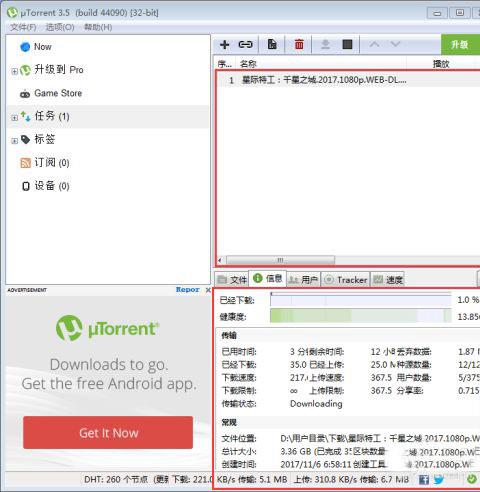This screenshot has width=480, height=492.
Task: Maximize the µTorrent window
Action: click(x=460, y=13)
